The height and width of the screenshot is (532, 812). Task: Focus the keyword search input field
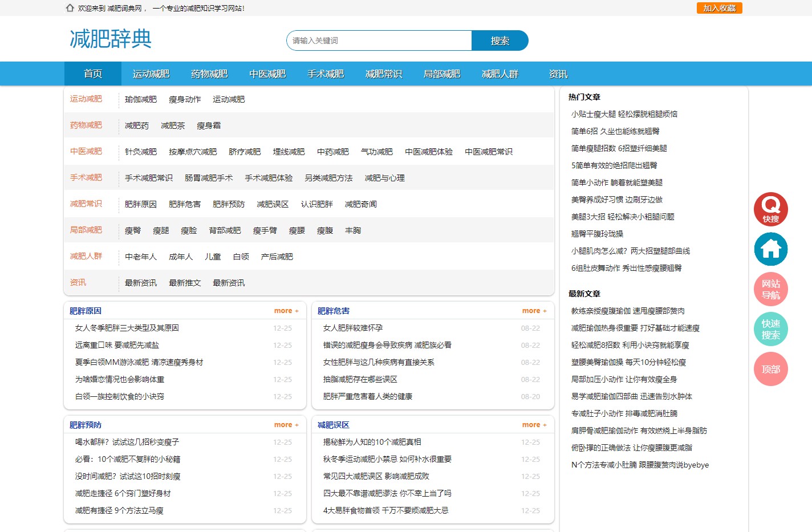(x=379, y=40)
